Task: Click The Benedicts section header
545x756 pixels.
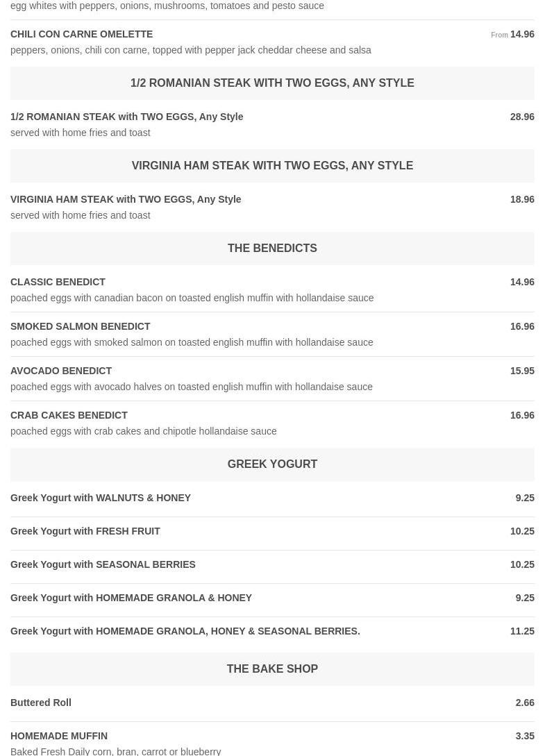Action: 272,249
